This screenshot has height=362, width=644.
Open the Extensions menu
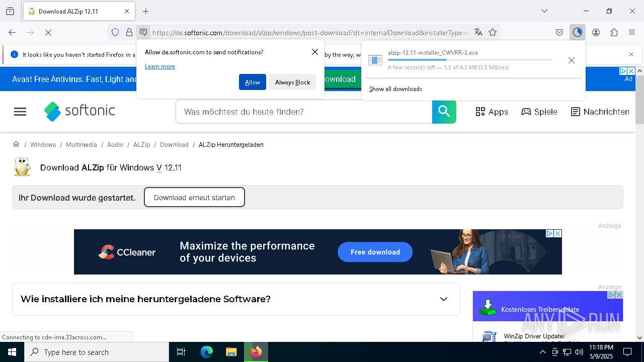click(614, 33)
